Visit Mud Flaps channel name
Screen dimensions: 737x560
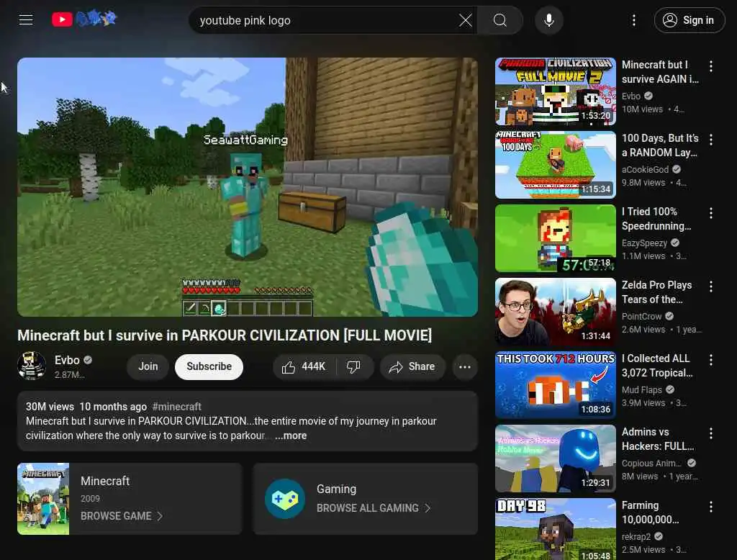coord(641,390)
